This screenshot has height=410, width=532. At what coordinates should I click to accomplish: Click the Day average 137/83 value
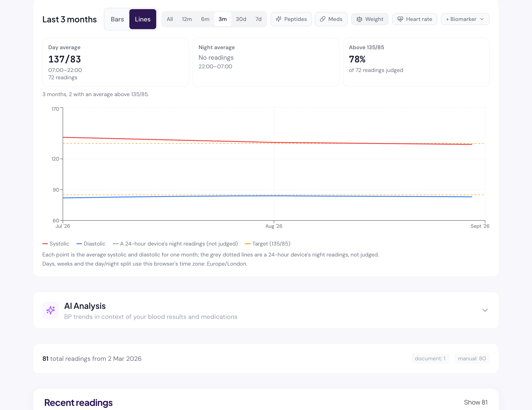click(x=64, y=59)
